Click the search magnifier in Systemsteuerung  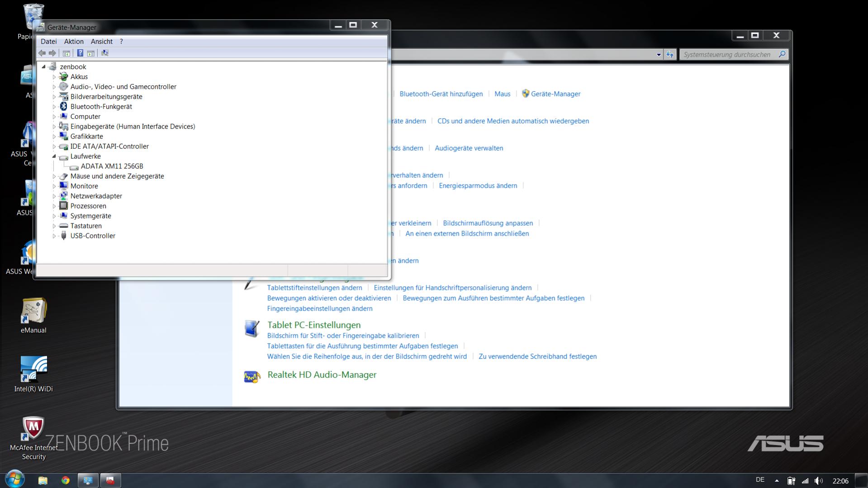coord(782,54)
